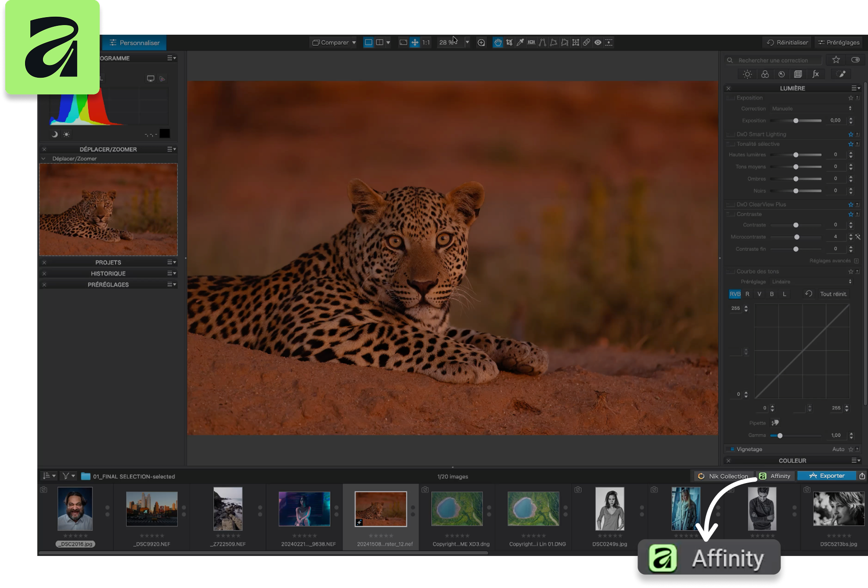Enable DxO ClearView Plus toggle
Screen dimensions: 868x588
[731, 205]
